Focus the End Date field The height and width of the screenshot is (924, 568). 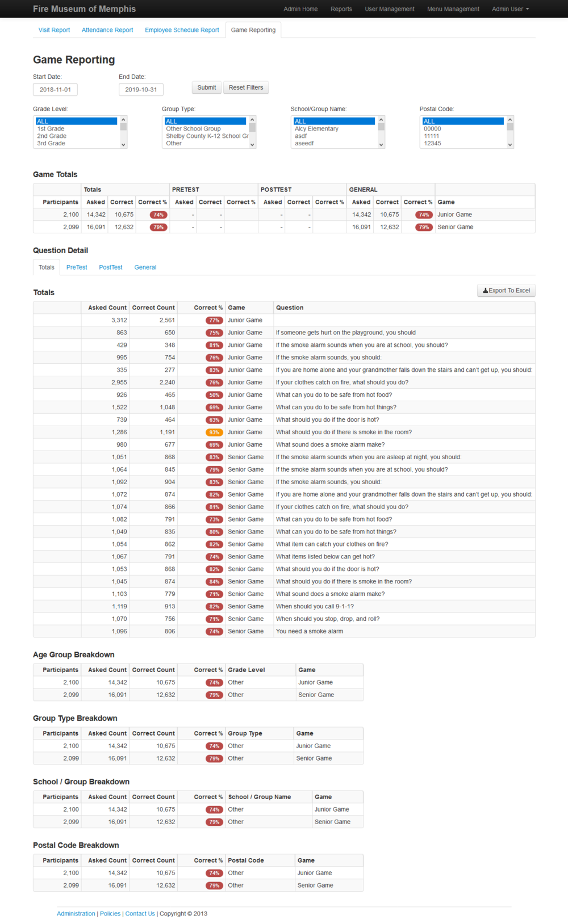141,90
